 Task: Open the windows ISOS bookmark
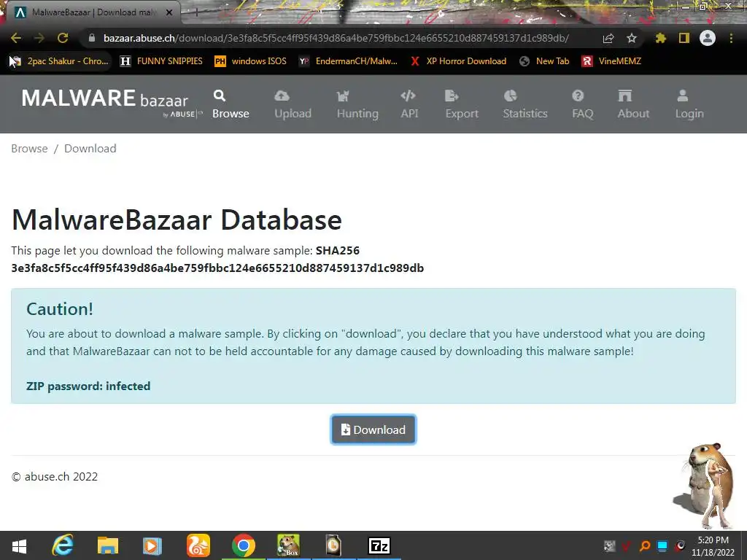pyautogui.click(x=251, y=61)
